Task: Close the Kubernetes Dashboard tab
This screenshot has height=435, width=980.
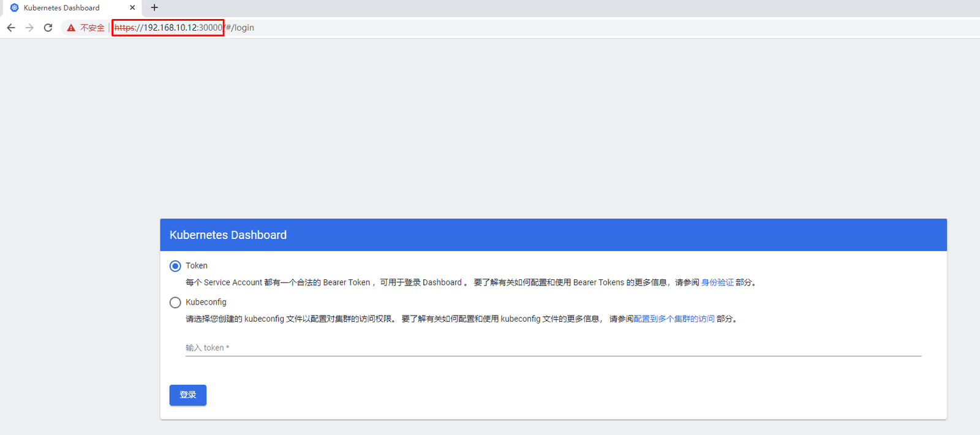Action: [x=132, y=7]
